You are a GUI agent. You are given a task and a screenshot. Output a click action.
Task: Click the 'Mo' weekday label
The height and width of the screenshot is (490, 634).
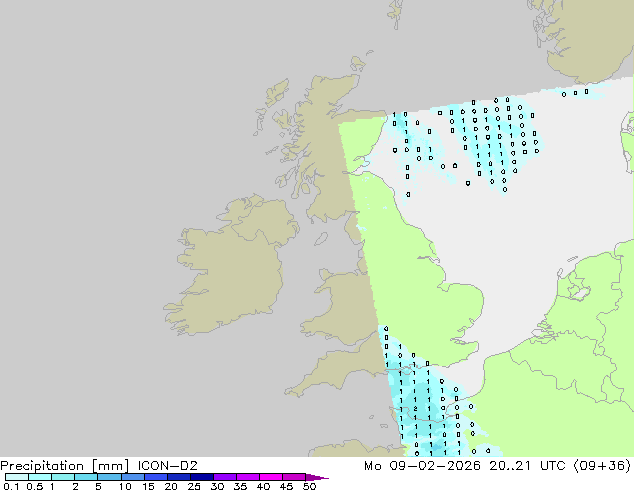pos(372,466)
